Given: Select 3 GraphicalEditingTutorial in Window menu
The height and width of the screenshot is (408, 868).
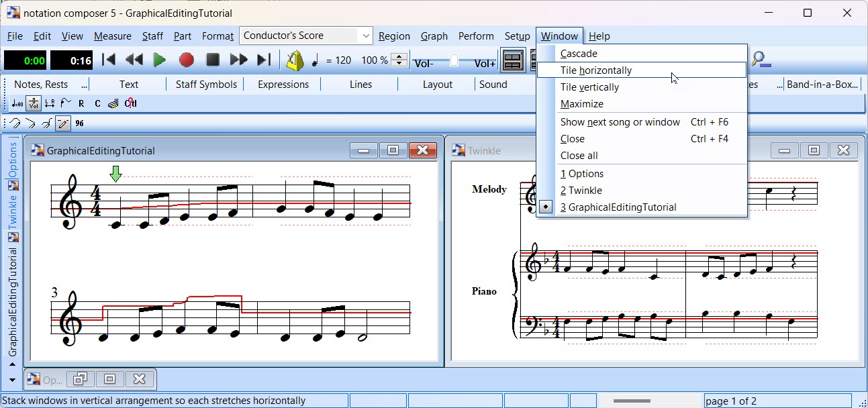Looking at the screenshot, I should [x=618, y=207].
